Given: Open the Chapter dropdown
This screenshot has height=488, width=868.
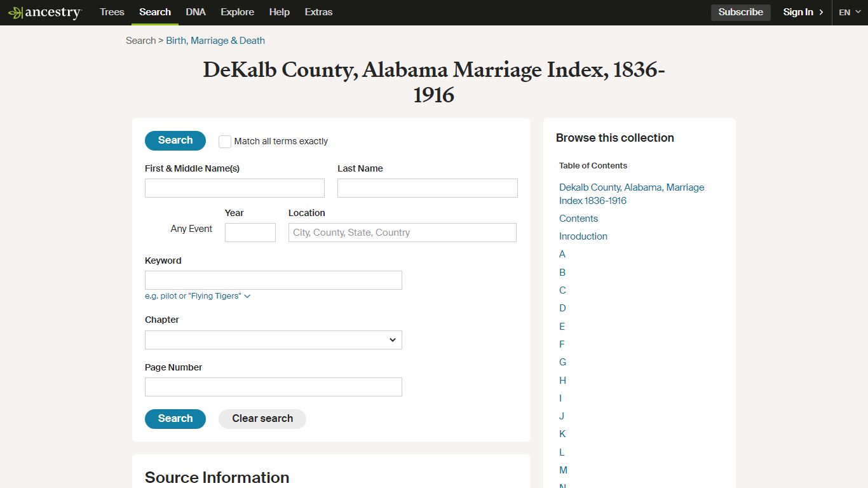Looking at the screenshot, I should 273,340.
